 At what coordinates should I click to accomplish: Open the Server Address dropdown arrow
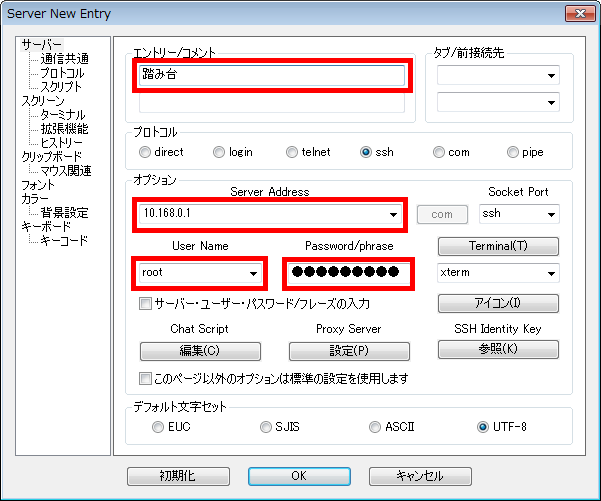click(393, 214)
